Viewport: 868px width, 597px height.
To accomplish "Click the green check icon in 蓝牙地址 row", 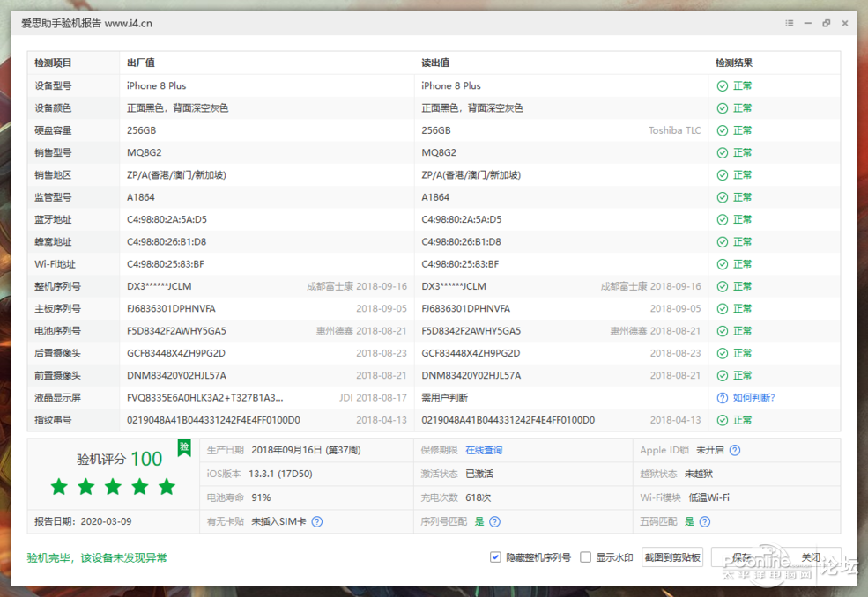I will pyautogui.click(x=723, y=219).
